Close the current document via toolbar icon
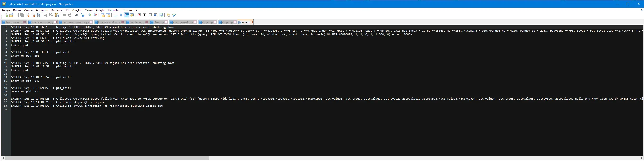Screen dimensions: 644x161 28,15
